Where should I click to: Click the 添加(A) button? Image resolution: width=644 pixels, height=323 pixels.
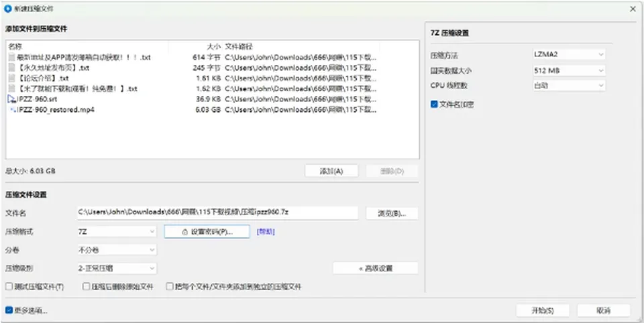(331, 171)
